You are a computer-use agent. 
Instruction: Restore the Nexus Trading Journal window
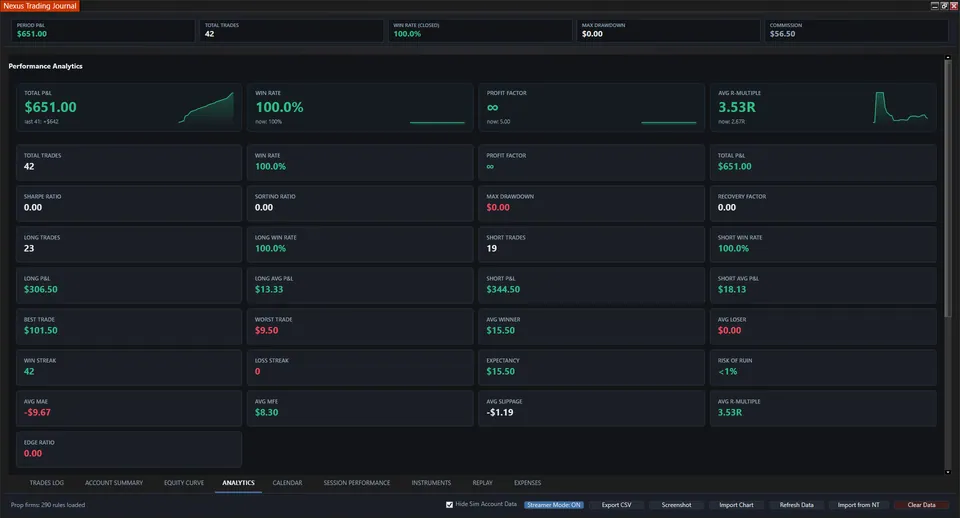pyautogui.click(x=944, y=6)
